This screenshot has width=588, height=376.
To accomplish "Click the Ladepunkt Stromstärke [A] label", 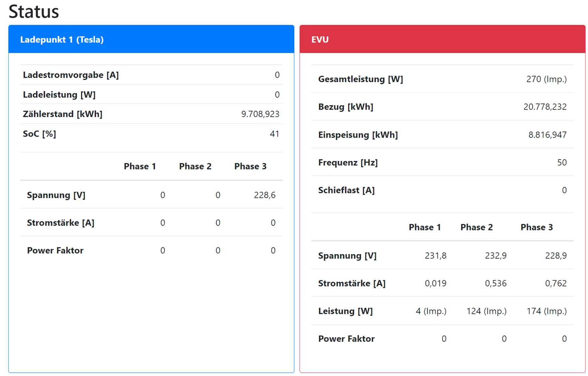I will [x=61, y=223].
